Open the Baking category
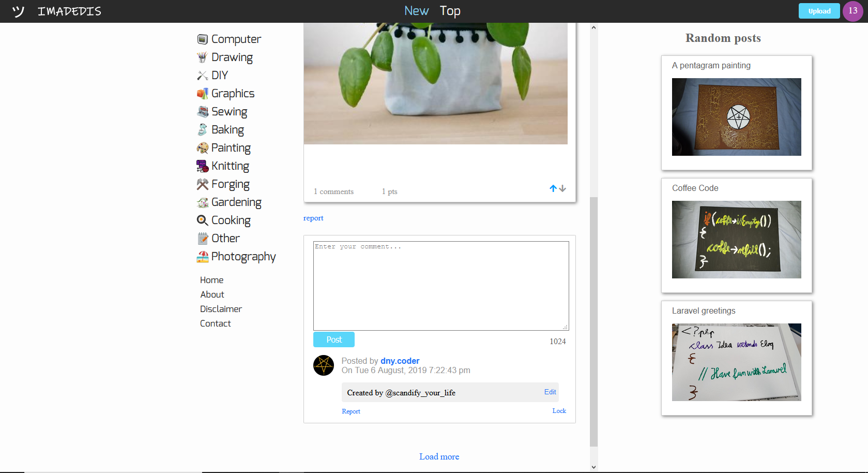 228,130
